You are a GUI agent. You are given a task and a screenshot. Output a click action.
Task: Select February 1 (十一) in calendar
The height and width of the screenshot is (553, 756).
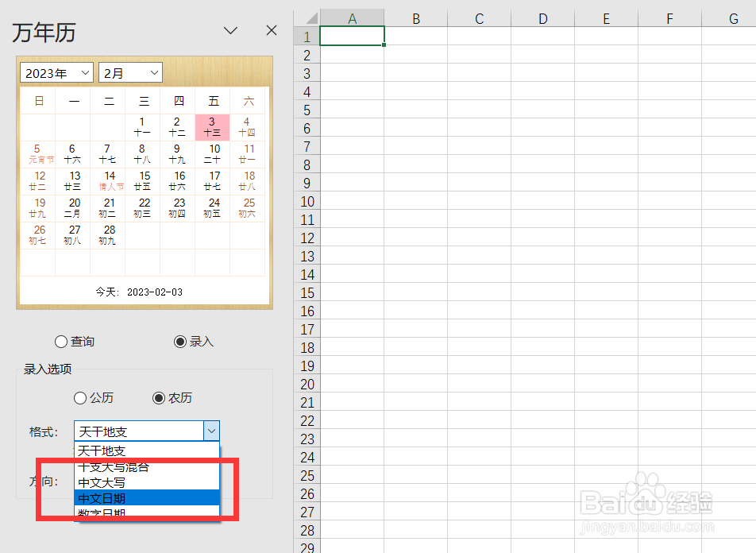142,127
